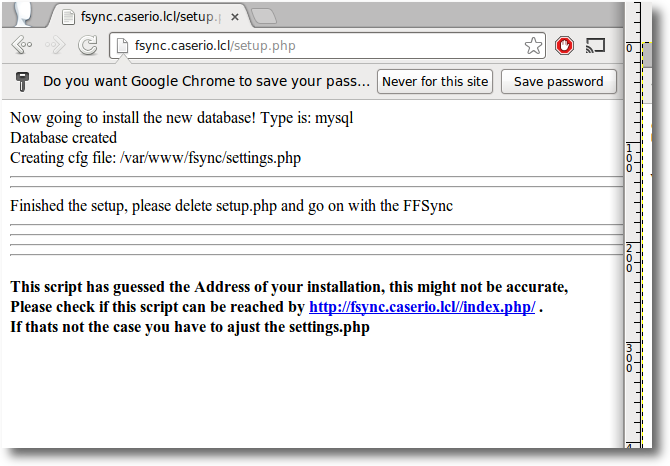Viewport: 670px width, 466px height.
Task: Close the fsync.caserio.lcl tab
Action: 235,17
